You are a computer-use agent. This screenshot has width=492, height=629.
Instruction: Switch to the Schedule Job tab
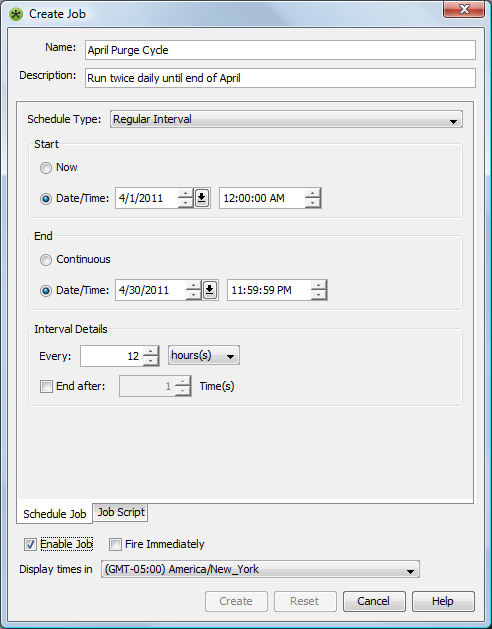(x=55, y=514)
